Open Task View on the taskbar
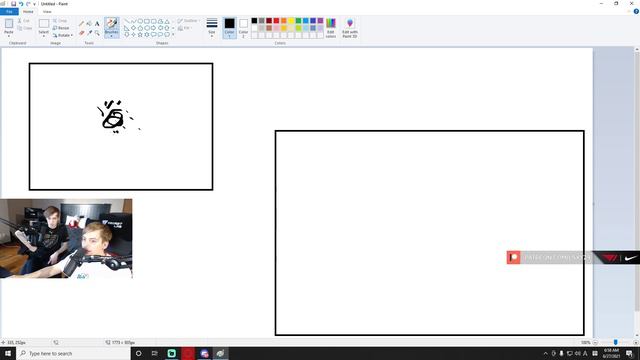The height and width of the screenshot is (360, 640). [x=155, y=353]
